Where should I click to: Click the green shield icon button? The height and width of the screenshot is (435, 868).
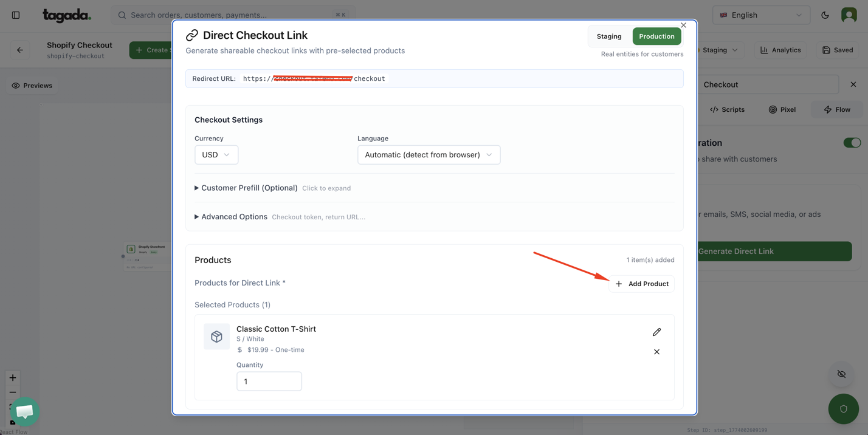click(843, 409)
